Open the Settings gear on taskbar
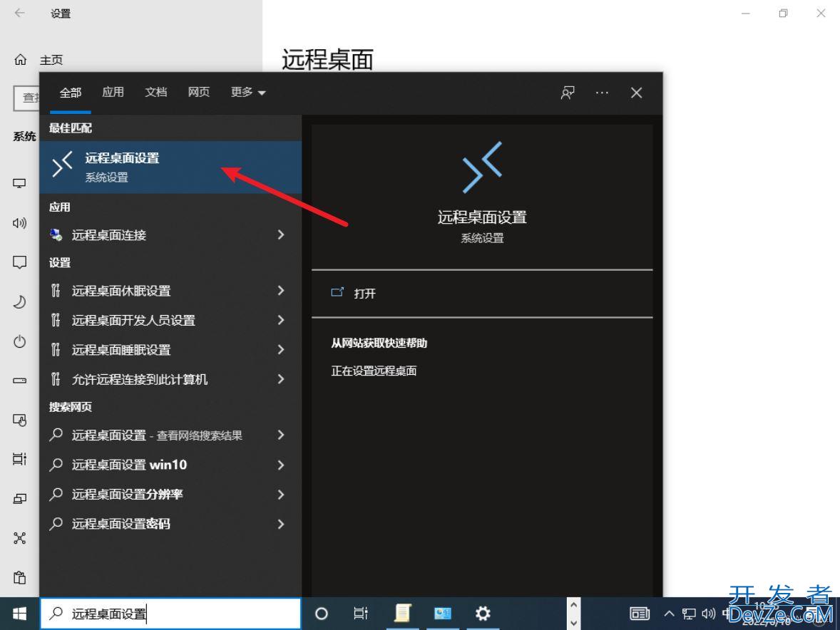This screenshot has width=840, height=630. [483, 614]
